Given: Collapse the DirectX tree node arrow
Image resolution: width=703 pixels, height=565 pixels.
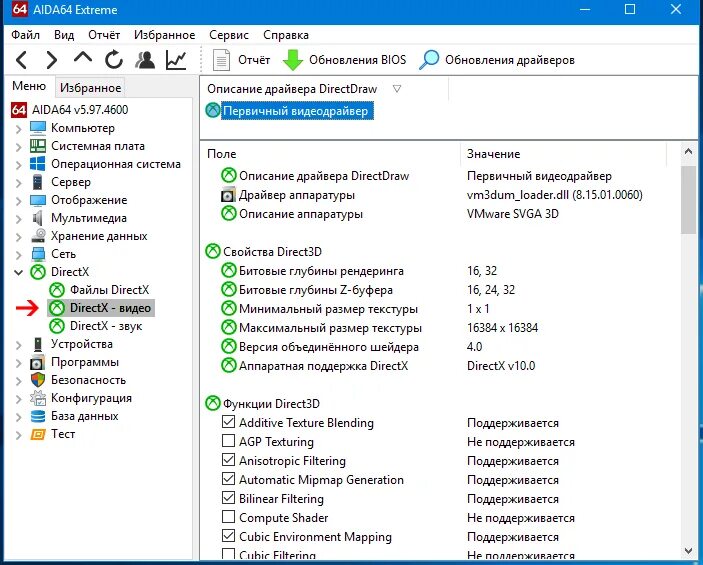Looking at the screenshot, I should (x=18, y=272).
